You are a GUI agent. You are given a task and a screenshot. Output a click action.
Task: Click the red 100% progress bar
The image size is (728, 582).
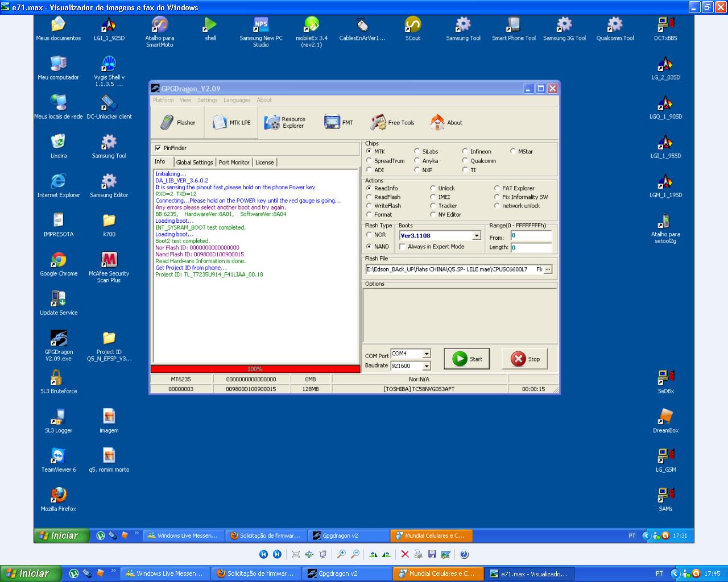coord(255,369)
